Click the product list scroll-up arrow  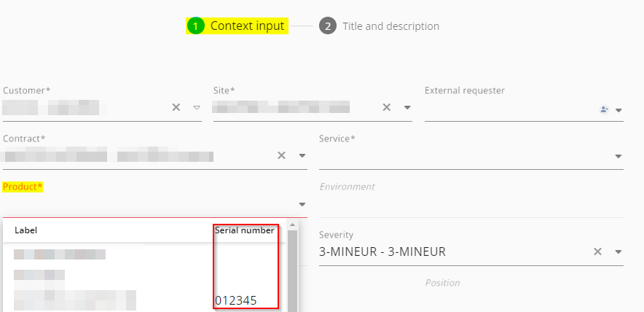pyautogui.click(x=293, y=225)
